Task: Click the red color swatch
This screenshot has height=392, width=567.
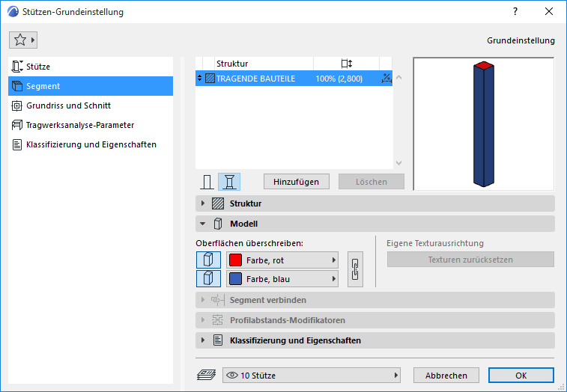Action: tap(235, 260)
